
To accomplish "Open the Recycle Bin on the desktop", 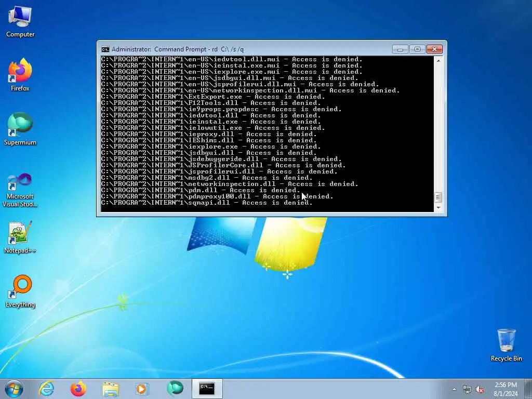I will (x=506, y=345).
